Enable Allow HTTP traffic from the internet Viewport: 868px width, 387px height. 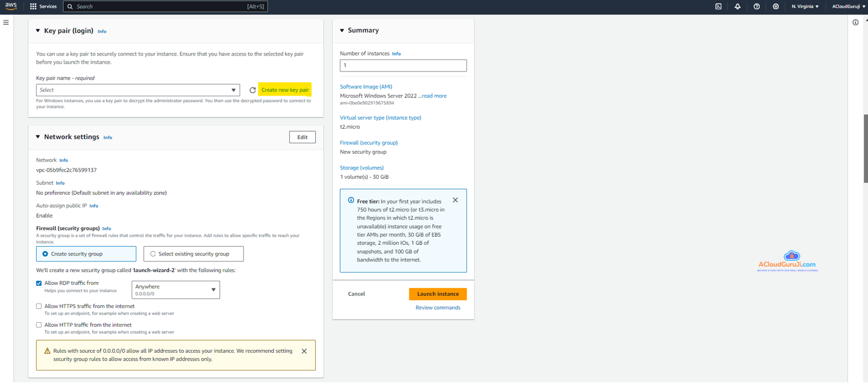[x=39, y=325]
